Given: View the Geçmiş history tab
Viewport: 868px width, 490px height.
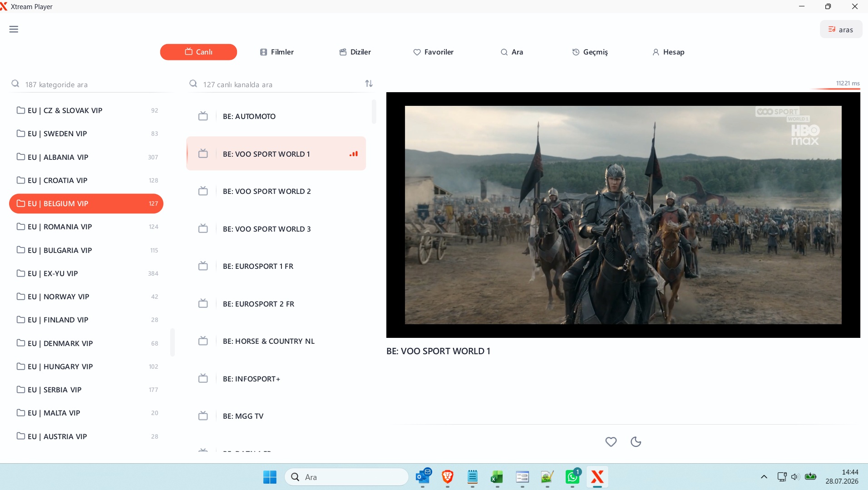Looking at the screenshot, I should point(590,52).
